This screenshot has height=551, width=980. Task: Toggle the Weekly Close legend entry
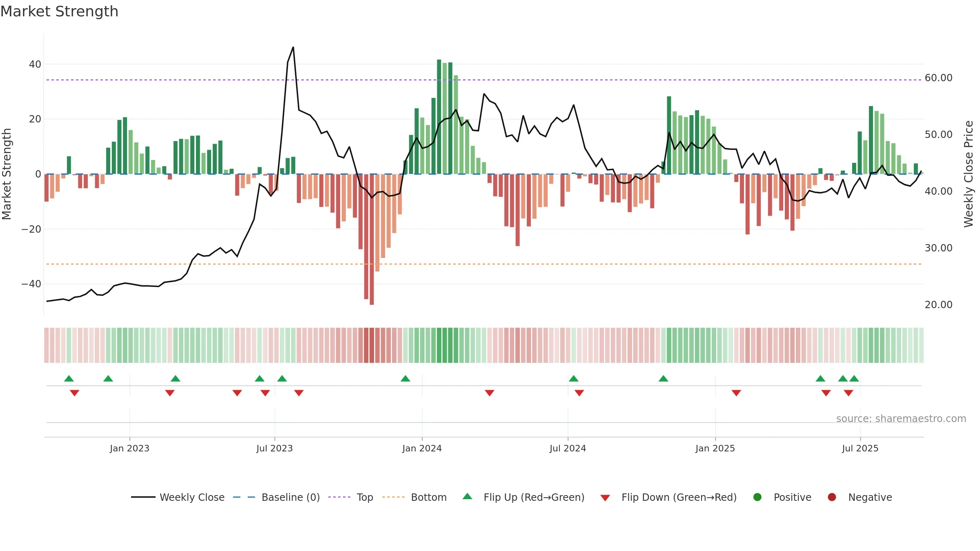[178, 497]
